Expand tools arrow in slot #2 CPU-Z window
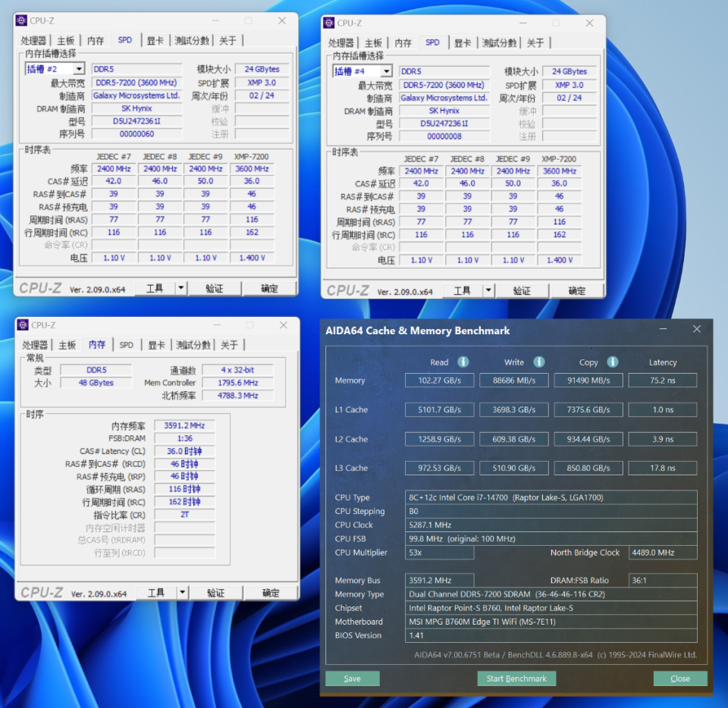This screenshot has width=728, height=708. coord(180,288)
